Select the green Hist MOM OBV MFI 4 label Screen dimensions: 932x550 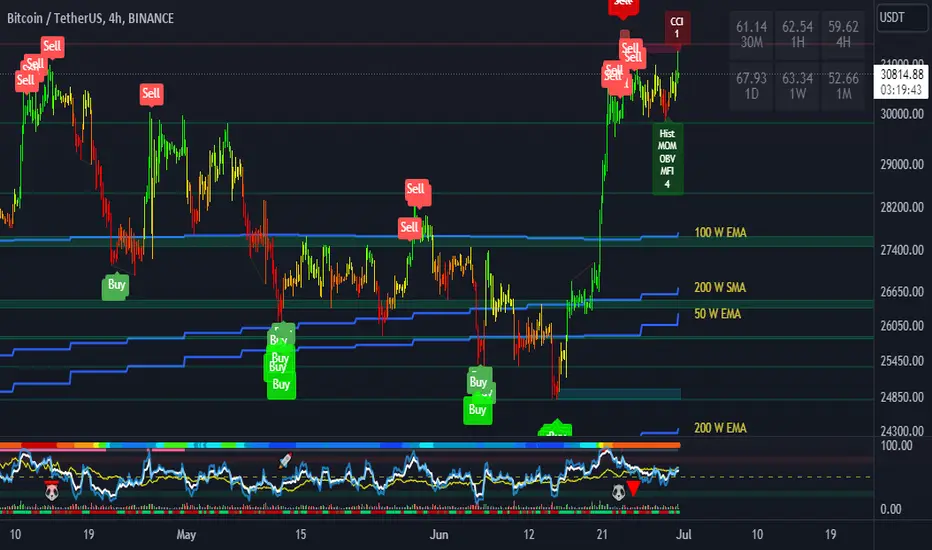pyautogui.click(x=667, y=159)
